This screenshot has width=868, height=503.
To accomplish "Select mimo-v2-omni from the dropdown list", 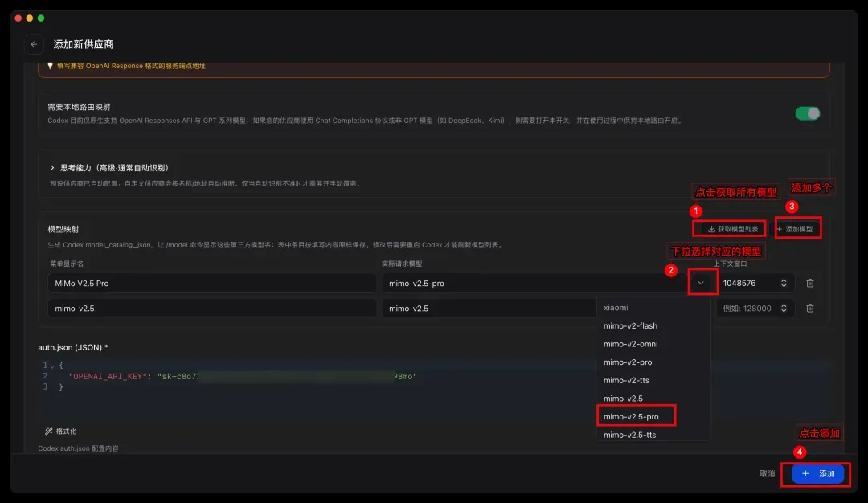I will pos(653,344).
